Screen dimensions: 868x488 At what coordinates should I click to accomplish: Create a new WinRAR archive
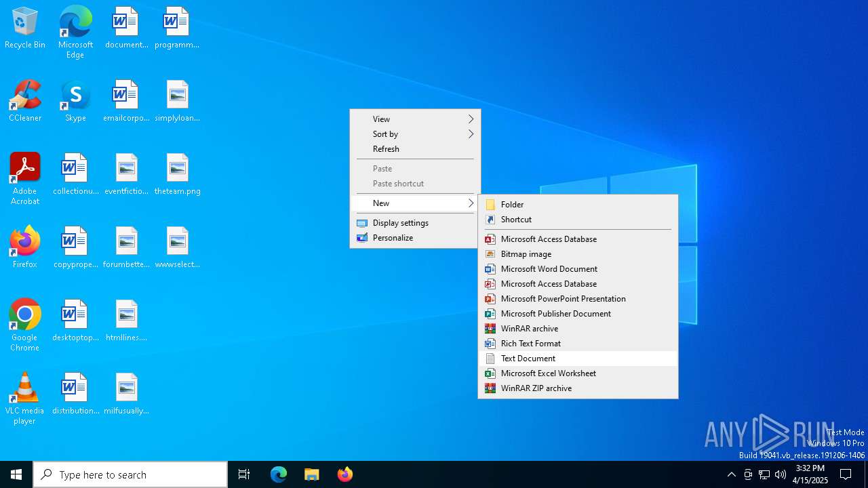(x=578, y=329)
